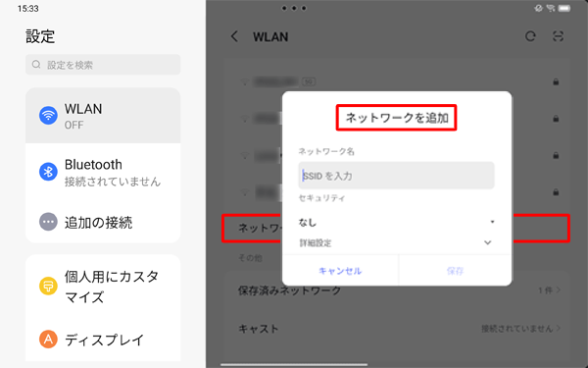Open the キャスト row
The image size is (588, 368).
pyautogui.click(x=397, y=329)
